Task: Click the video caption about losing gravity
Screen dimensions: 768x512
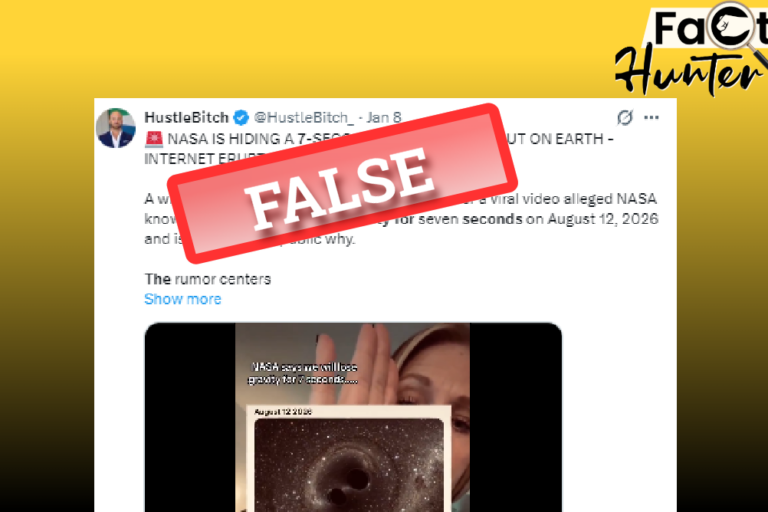Action: coord(303,373)
